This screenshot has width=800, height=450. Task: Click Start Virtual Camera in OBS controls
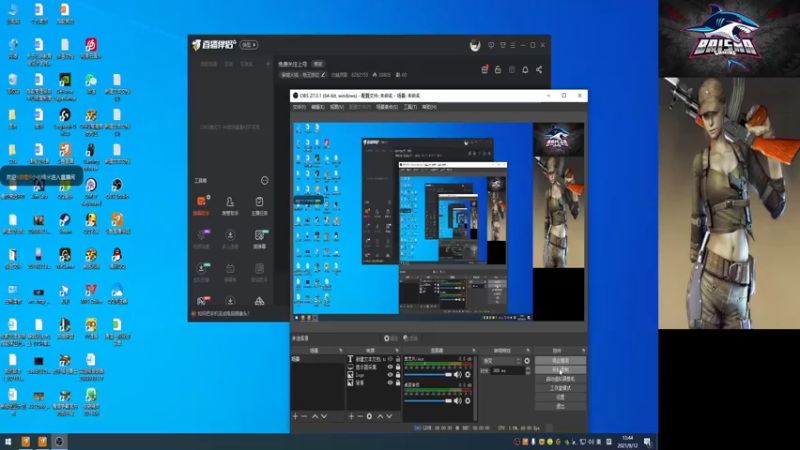point(560,379)
